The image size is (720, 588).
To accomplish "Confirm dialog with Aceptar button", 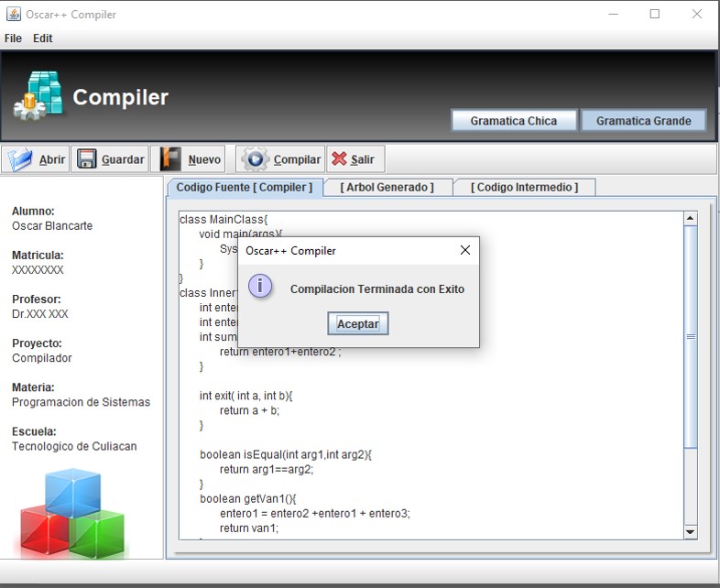I will click(357, 323).
